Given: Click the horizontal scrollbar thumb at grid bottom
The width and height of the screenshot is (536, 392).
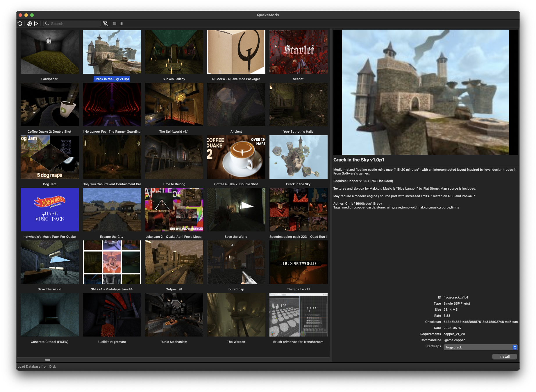Looking at the screenshot, I should point(48,360).
